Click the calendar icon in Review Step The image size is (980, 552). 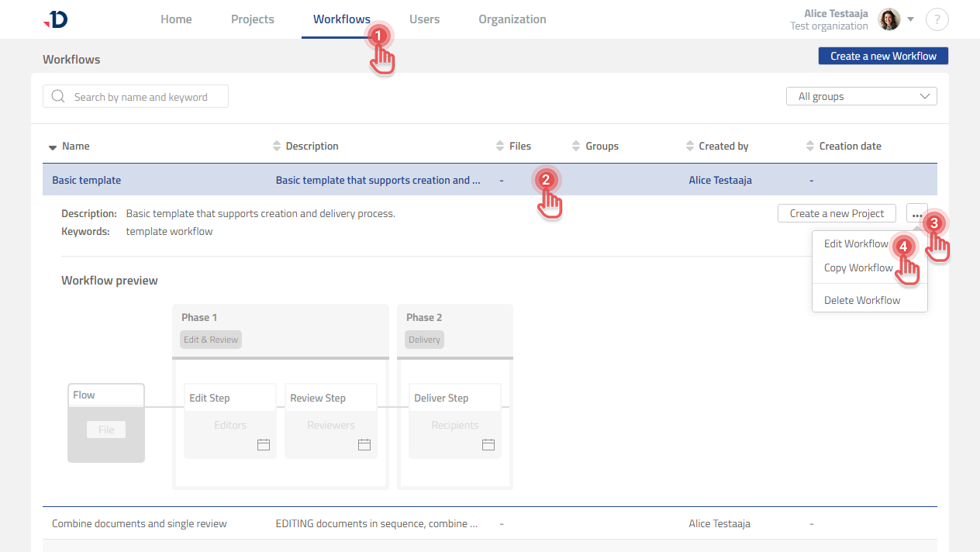tap(364, 444)
